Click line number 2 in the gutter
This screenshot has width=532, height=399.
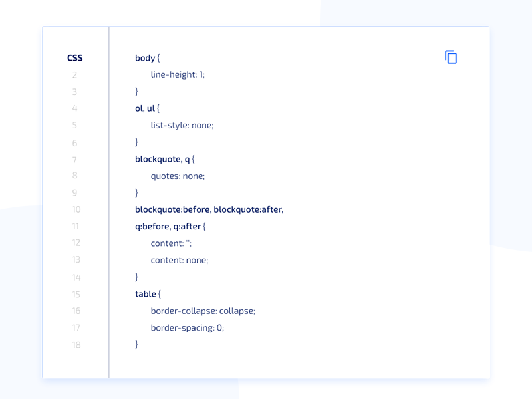(74, 75)
